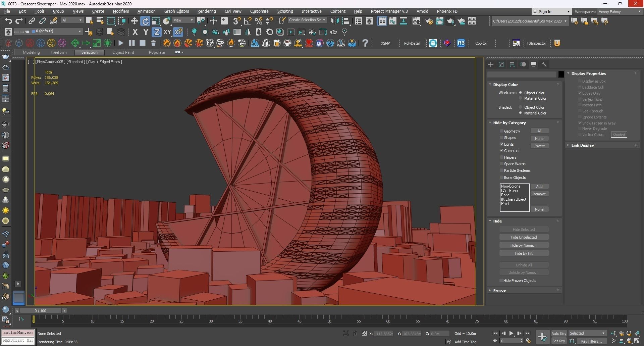The width and height of the screenshot is (644, 349).
Task: Toggle the selection lock icon
Action: [x=355, y=333]
